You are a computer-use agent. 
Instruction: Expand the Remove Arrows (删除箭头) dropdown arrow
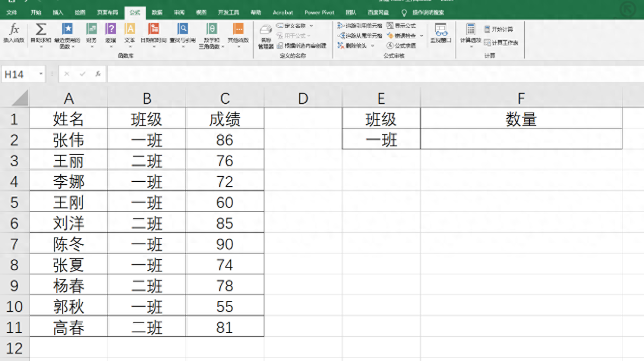[x=373, y=46]
